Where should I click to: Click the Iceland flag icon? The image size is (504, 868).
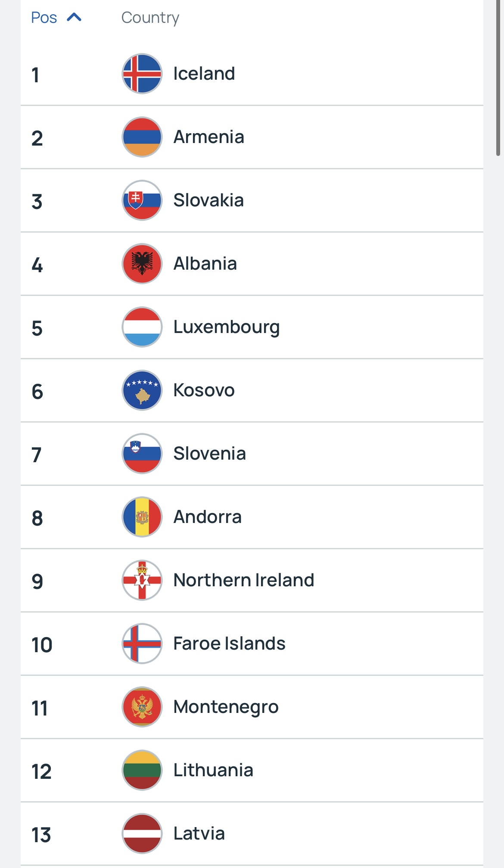pos(142,74)
